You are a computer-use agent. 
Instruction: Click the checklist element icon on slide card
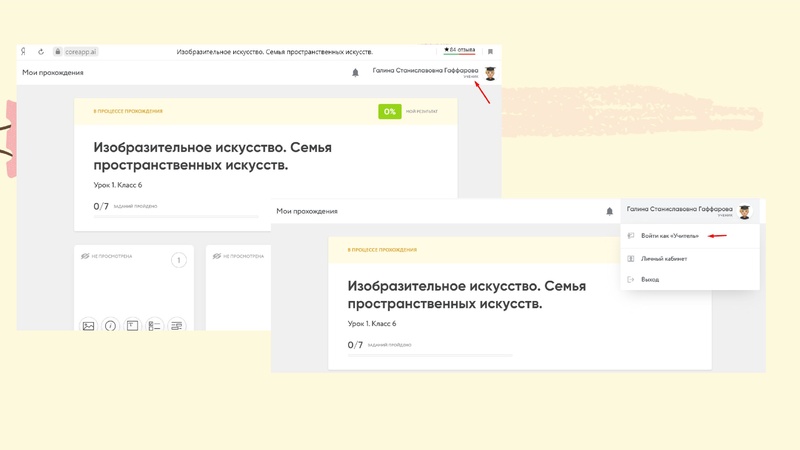click(154, 326)
